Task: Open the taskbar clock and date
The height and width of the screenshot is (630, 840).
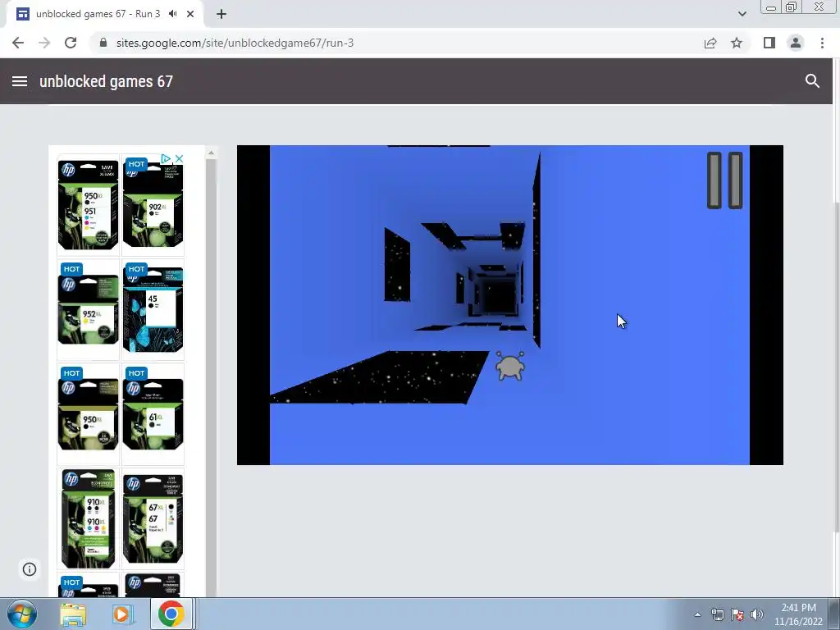Action: (x=798, y=614)
